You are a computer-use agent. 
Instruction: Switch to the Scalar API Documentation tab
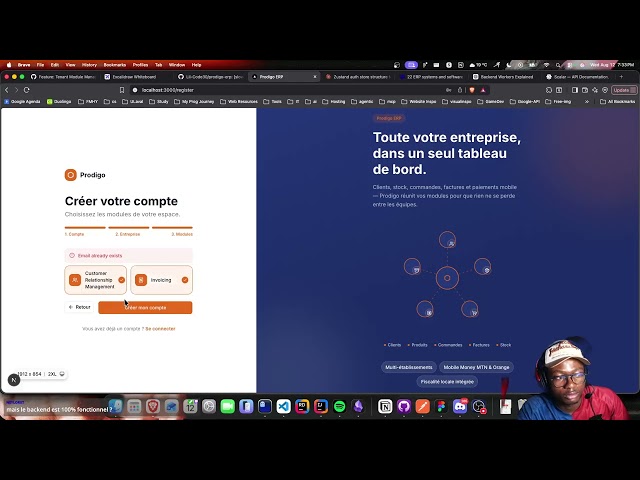pyautogui.click(x=577, y=77)
